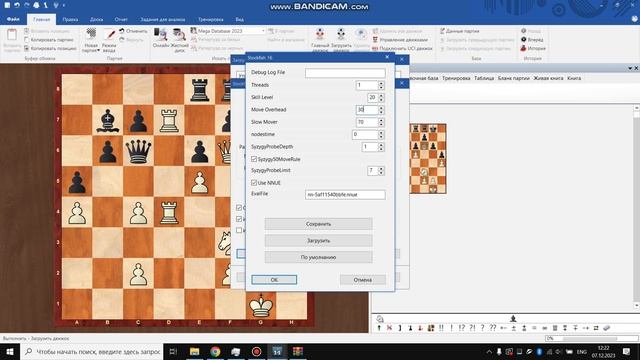Click the Debug Log File input field
The image size is (640, 360).
345,73
